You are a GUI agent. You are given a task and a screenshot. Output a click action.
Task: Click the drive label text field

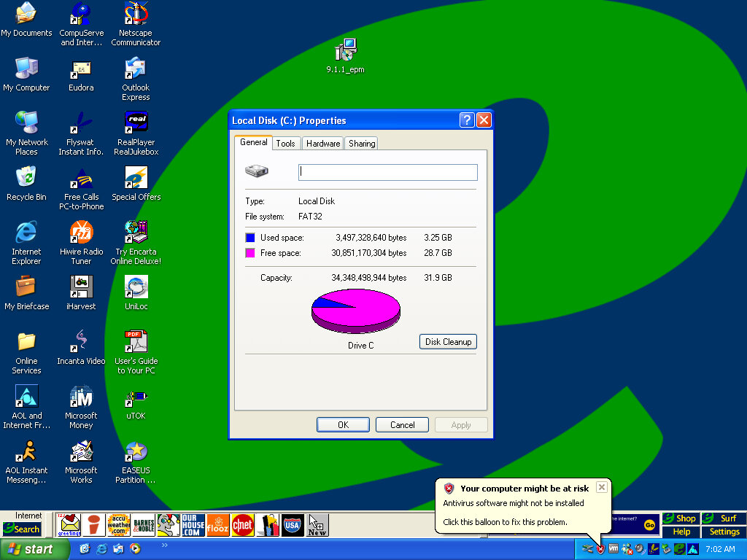[x=387, y=172]
